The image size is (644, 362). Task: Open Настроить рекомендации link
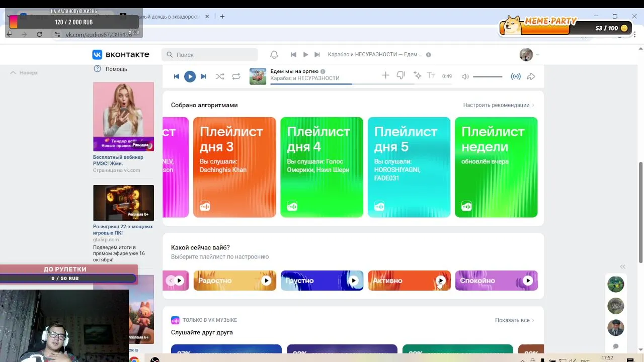coord(499,105)
